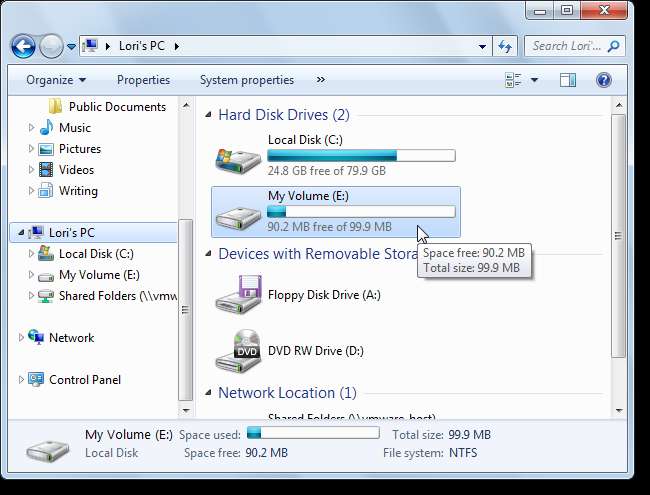Select Lori's PC in navigation pane
650x495 pixels.
click(x=93, y=233)
